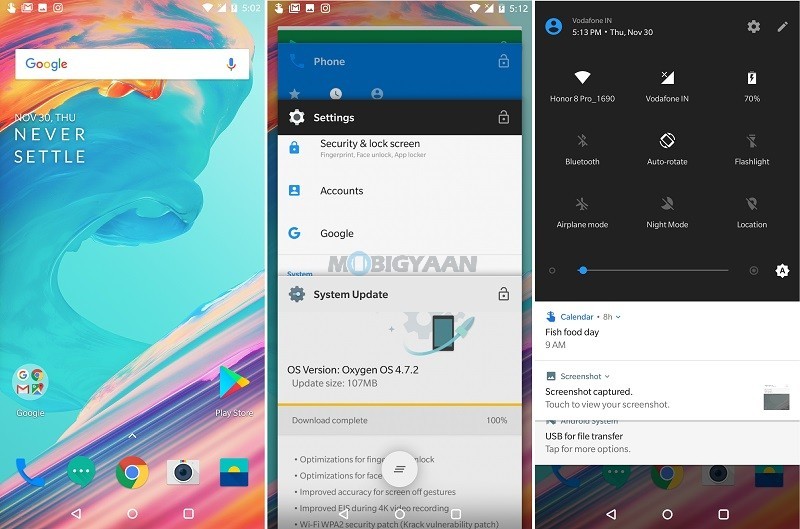Toggle the Bluetooth tile
This screenshot has width=800, height=529.
582,149
